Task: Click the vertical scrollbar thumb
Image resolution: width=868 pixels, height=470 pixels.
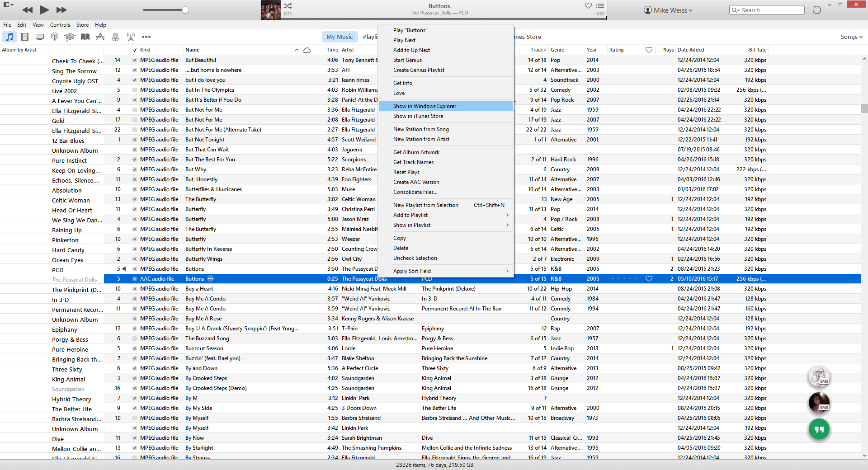Action: tap(864, 108)
